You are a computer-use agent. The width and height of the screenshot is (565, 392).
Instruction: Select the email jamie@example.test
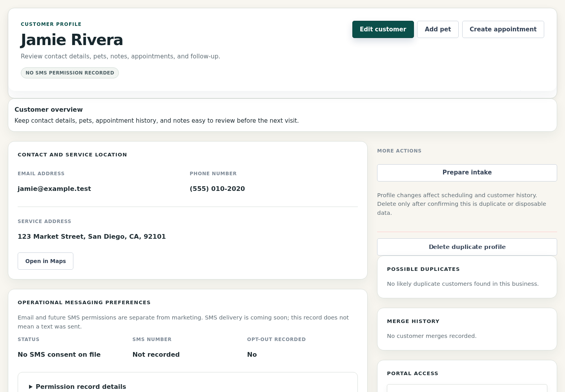tap(54, 189)
